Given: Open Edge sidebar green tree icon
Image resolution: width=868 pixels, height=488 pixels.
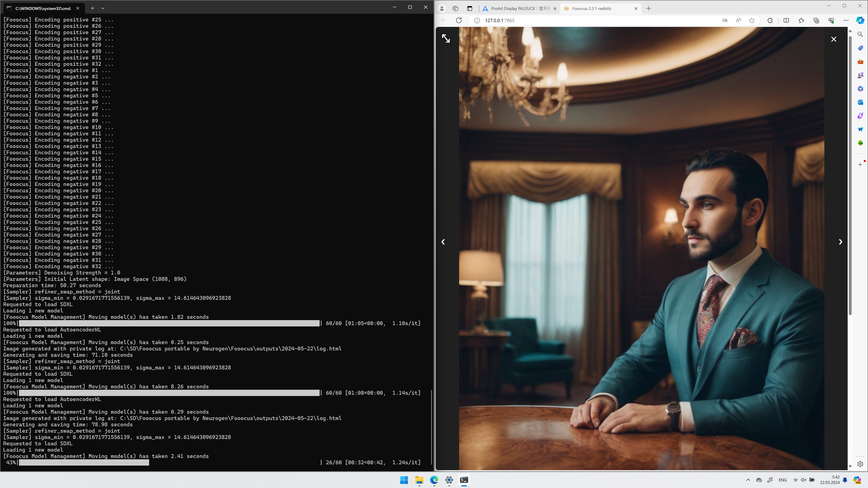Looking at the screenshot, I should tap(860, 143).
